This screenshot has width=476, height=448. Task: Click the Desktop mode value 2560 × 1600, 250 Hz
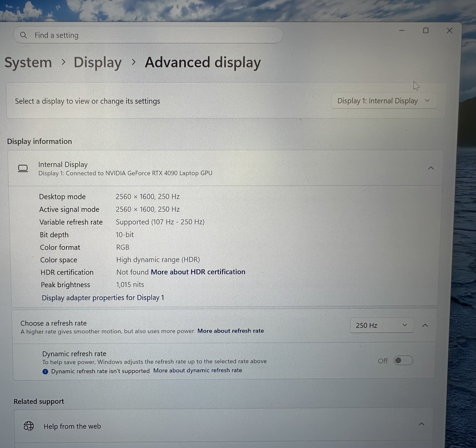(x=148, y=197)
